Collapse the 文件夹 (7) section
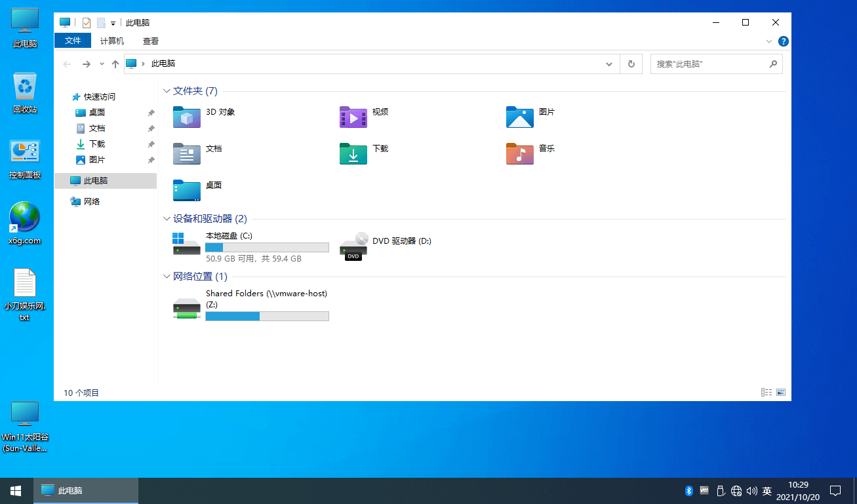Viewport: 857px width, 504px height. 167,90
